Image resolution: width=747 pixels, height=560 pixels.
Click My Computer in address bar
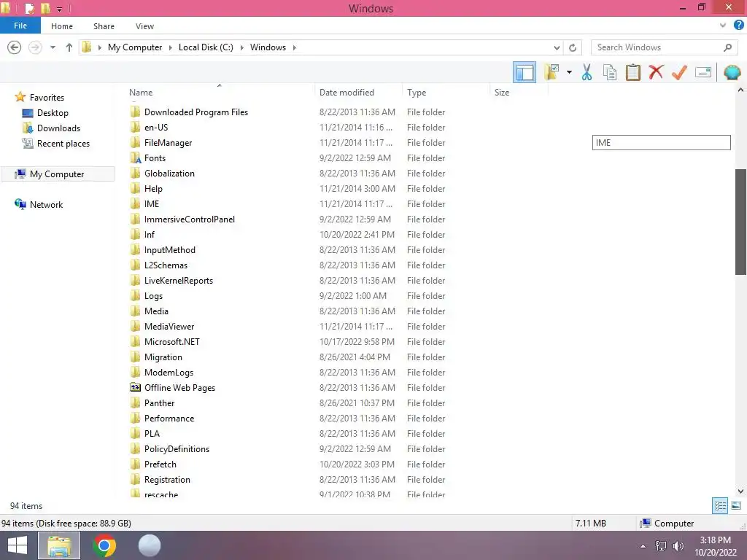tap(135, 47)
